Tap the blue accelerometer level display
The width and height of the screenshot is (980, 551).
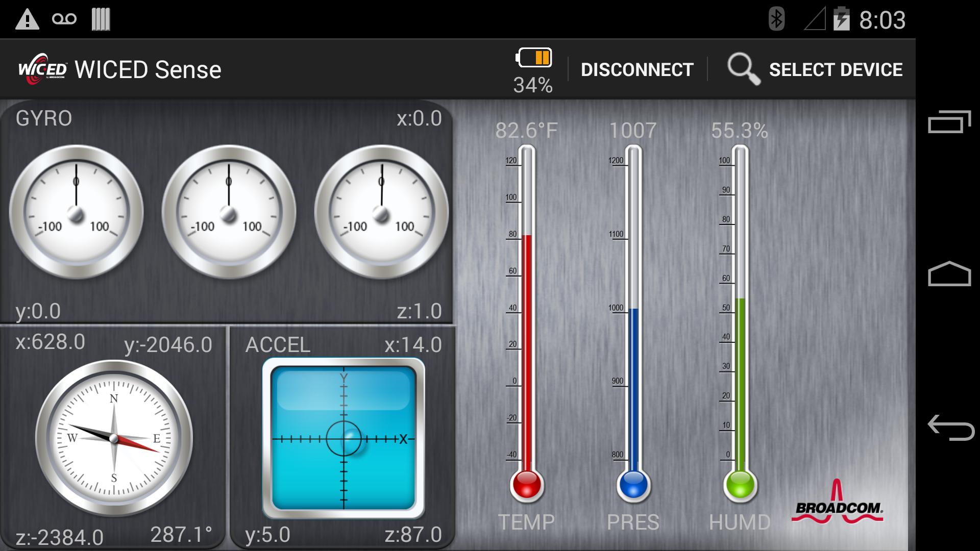click(x=344, y=438)
